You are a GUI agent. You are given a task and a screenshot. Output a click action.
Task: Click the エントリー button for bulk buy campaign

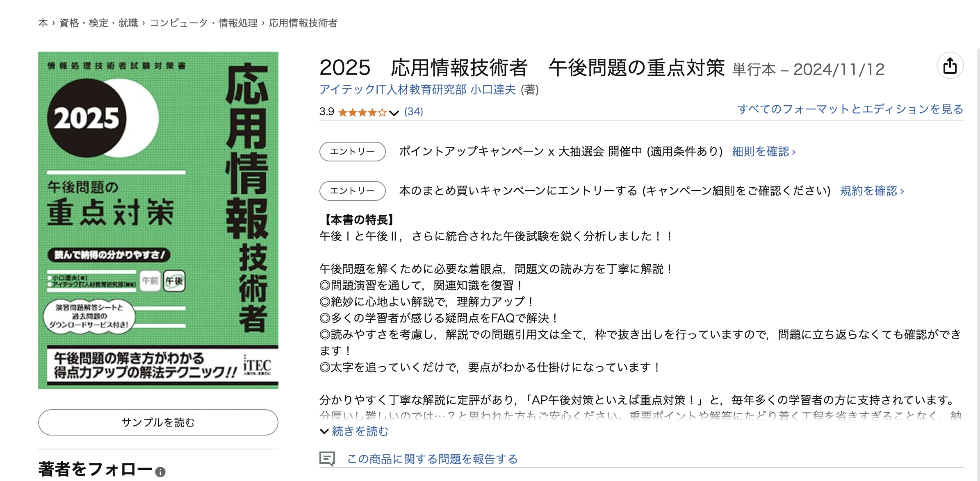352,191
